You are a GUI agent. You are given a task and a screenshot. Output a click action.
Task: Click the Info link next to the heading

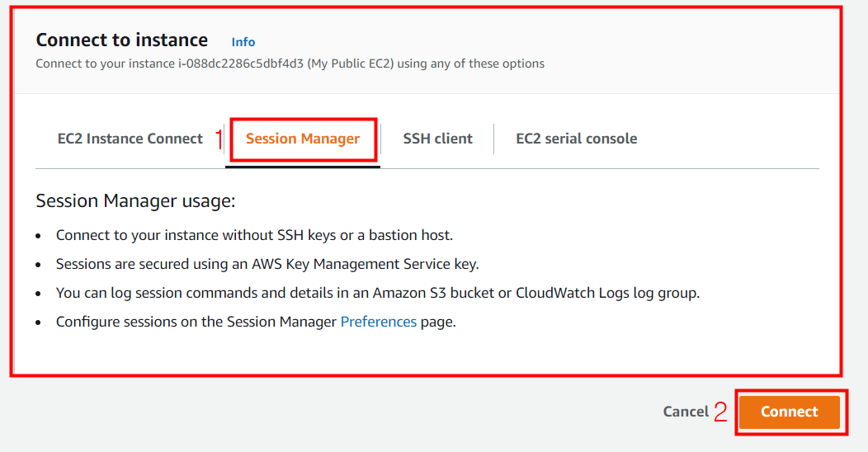(x=243, y=42)
